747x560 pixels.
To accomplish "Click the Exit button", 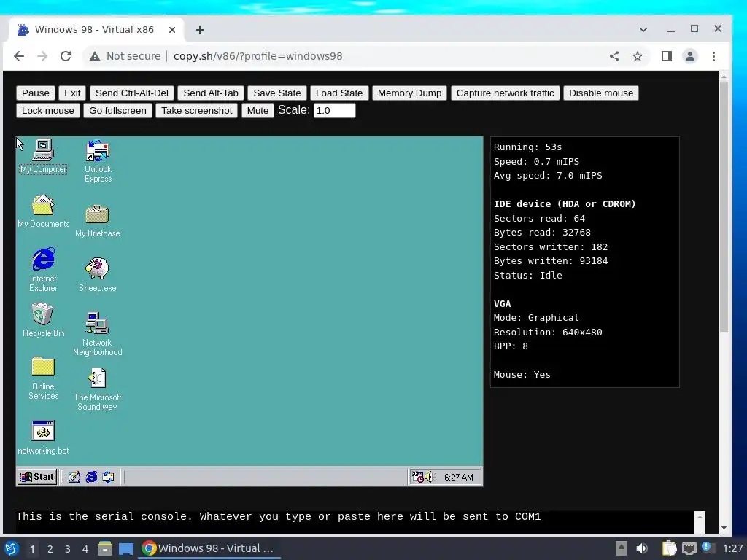I will (72, 93).
